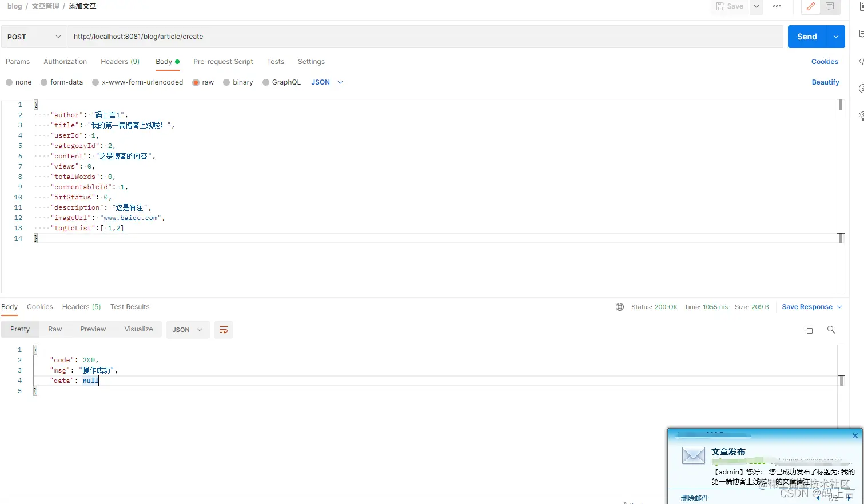
Task: Close the 文章发布 mail notification popup
Action: (x=855, y=435)
